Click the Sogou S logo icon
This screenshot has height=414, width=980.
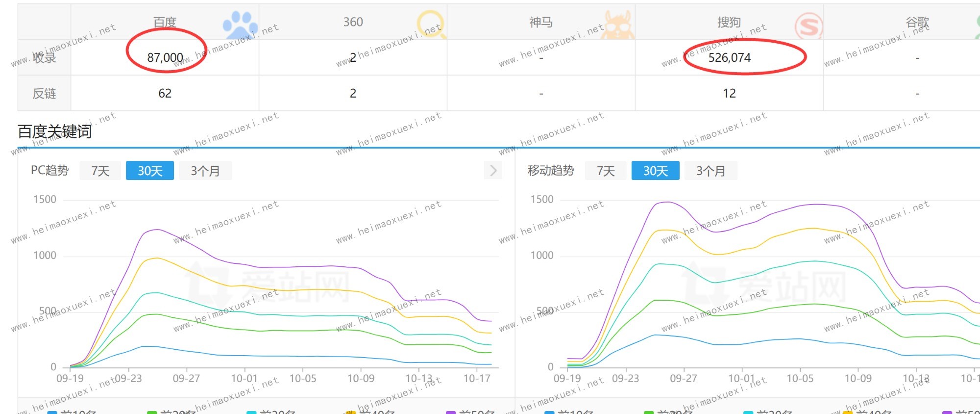point(808,26)
